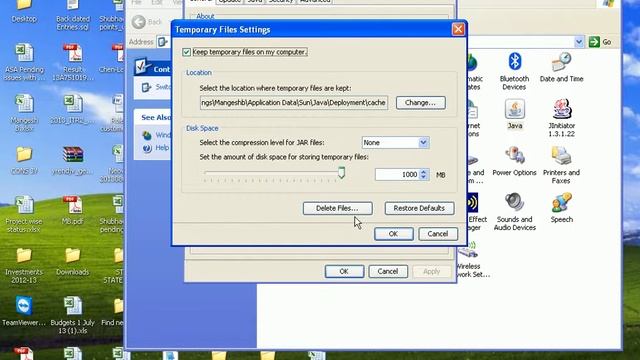
Task: Click the Restore Defaults button
Action: (419, 208)
